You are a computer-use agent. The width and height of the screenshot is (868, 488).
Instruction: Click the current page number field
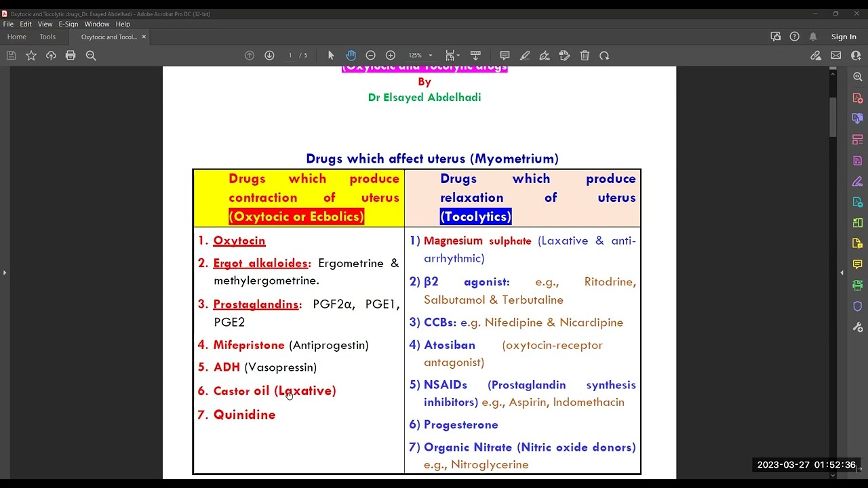(x=290, y=56)
